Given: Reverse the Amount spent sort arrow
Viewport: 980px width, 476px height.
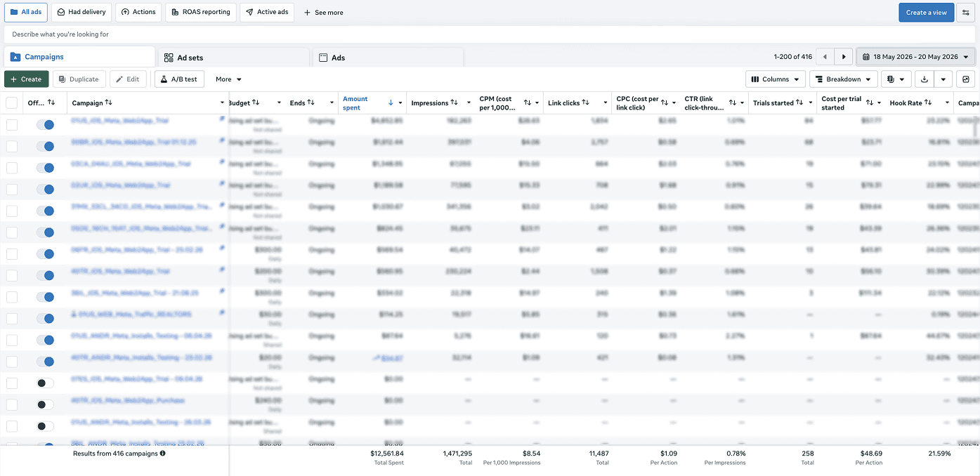Looking at the screenshot, I should (x=391, y=103).
